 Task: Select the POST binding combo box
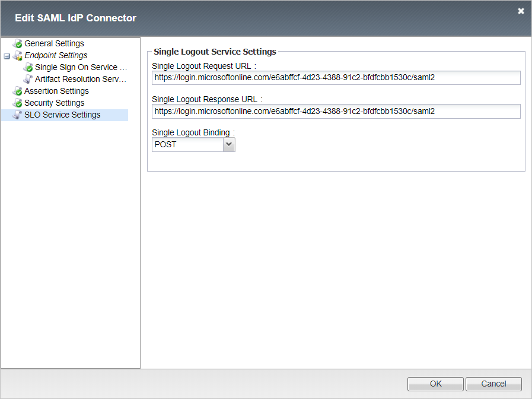pos(193,145)
